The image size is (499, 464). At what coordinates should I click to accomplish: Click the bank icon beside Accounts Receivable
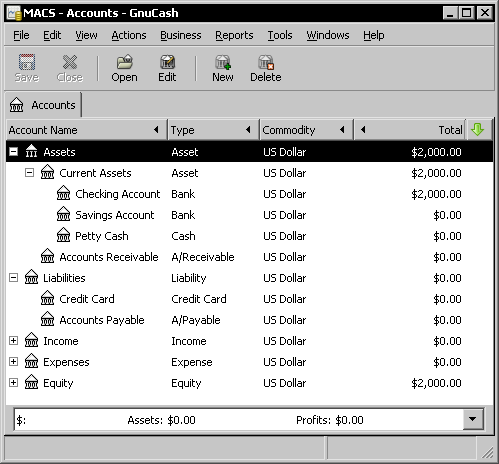click(x=47, y=257)
